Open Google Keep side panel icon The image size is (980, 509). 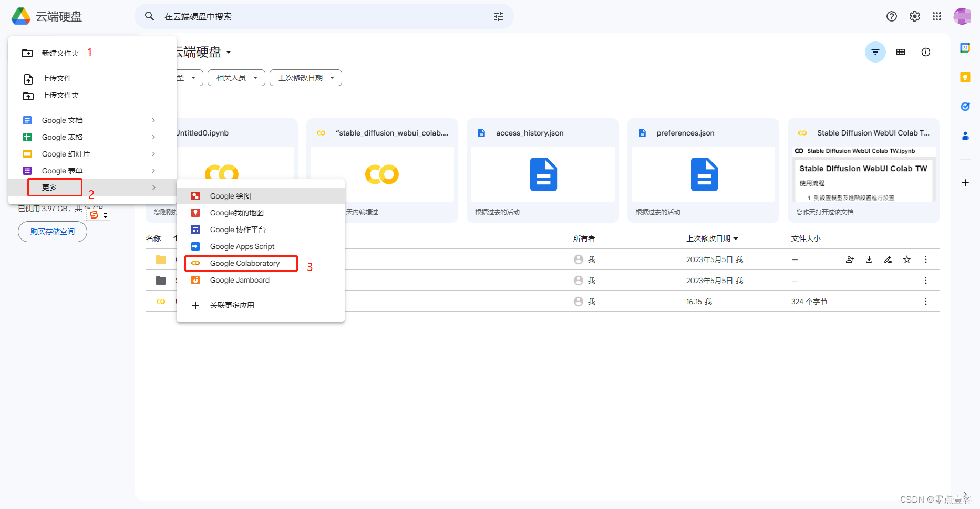pyautogui.click(x=965, y=77)
